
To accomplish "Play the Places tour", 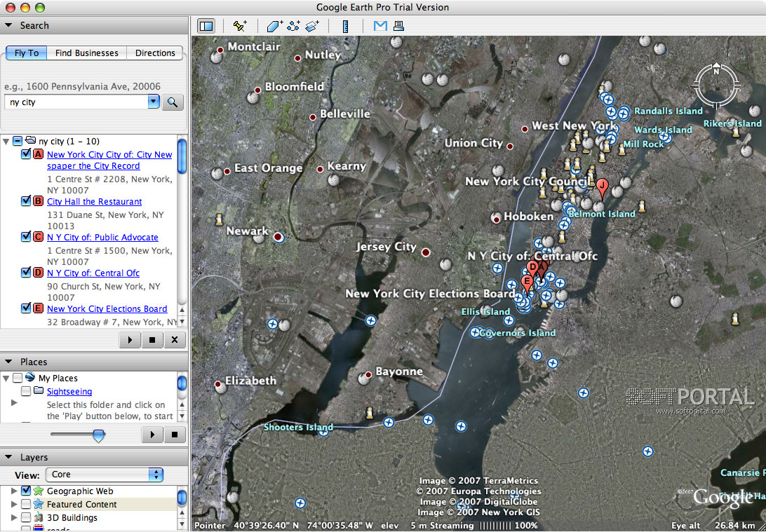I will point(152,434).
